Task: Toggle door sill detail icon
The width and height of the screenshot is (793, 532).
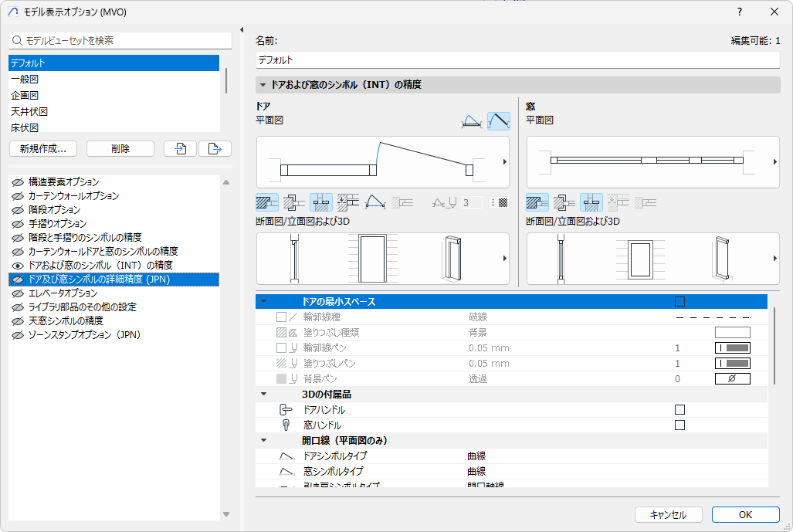Action: tap(321, 203)
